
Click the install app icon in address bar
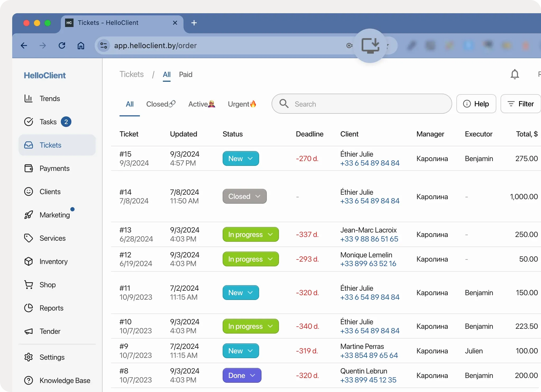(x=370, y=45)
